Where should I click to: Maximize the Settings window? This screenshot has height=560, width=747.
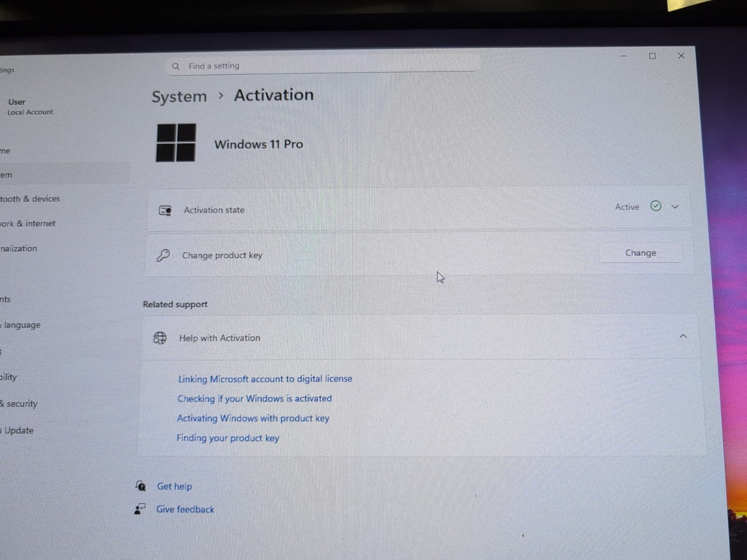click(652, 56)
